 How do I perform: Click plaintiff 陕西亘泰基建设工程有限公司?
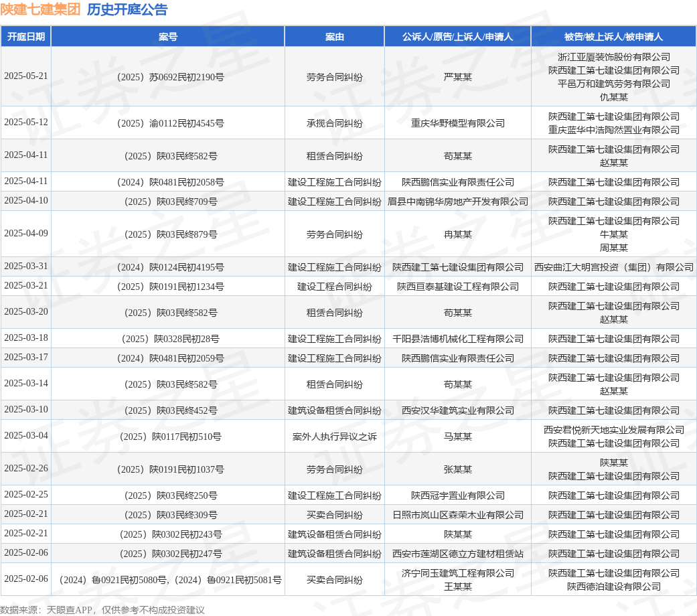click(x=457, y=287)
